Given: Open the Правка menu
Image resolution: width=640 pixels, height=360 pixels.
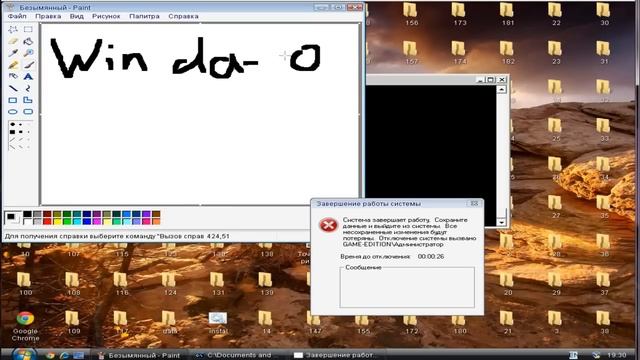Looking at the screenshot, I should tap(48, 16).
